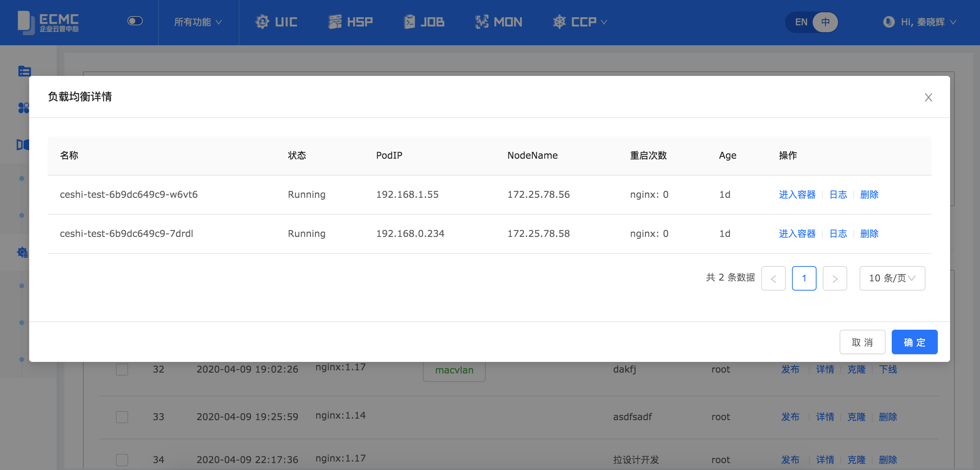This screenshot has width=980, height=470.
Task: Click the list icon in left sidebar
Action: click(x=25, y=71)
